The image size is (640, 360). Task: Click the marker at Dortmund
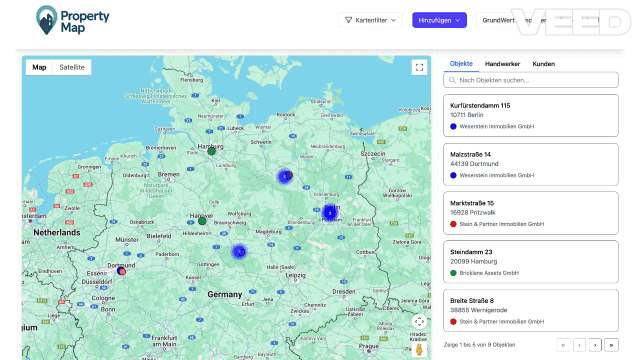click(121, 271)
